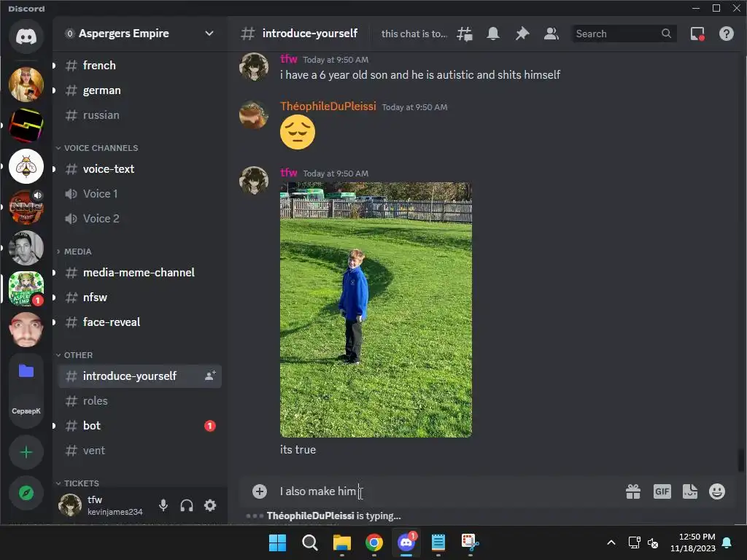Open the Aspergers Empire server icon with badge
The height and width of the screenshot is (560, 747).
[26, 289]
